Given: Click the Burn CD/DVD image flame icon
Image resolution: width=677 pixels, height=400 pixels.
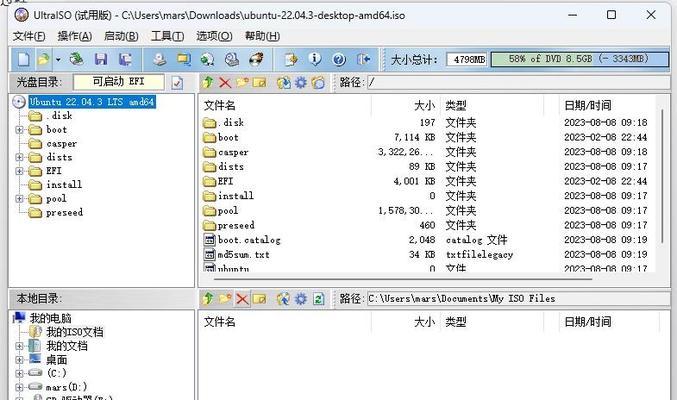Looking at the screenshot, I should click(256, 59).
